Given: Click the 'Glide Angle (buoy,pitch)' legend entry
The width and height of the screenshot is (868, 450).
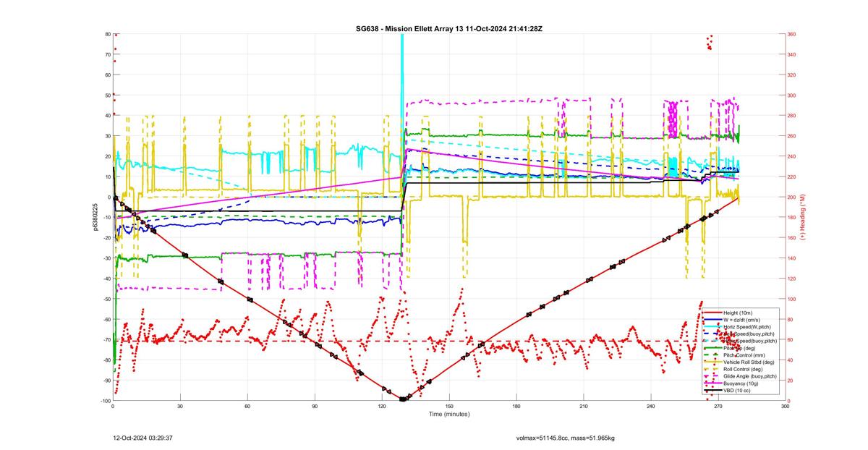Looking at the screenshot, I should pyautogui.click(x=750, y=376).
